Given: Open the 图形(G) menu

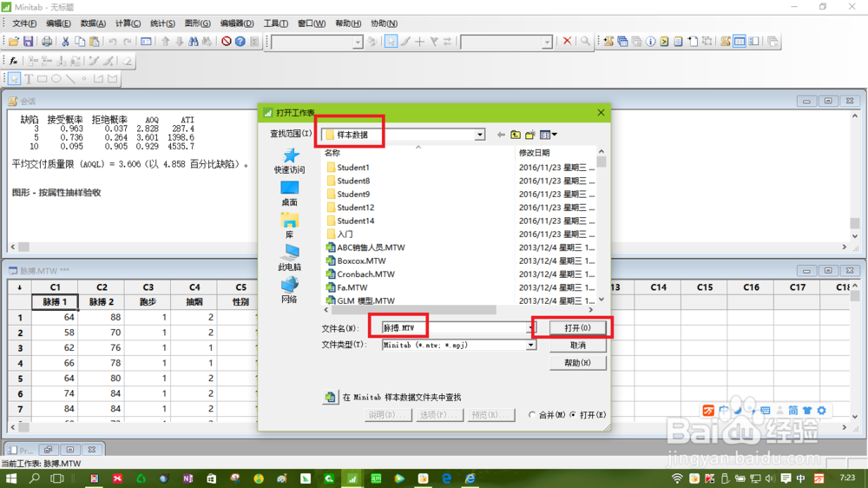Looking at the screenshot, I should click(x=198, y=23).
